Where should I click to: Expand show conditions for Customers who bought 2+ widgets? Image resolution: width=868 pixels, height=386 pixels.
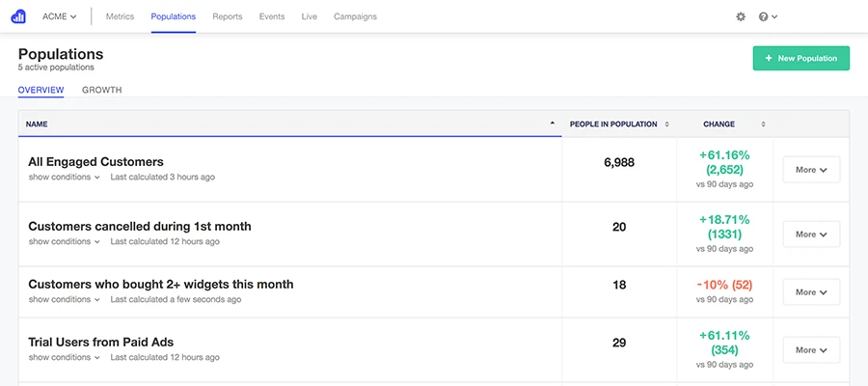point(64,299)
